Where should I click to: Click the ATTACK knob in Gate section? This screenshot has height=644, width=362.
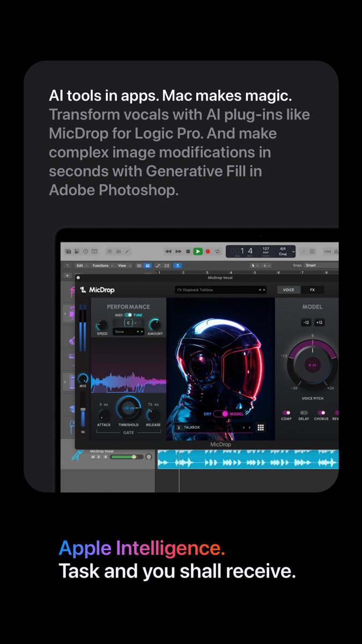click(104, 415)
